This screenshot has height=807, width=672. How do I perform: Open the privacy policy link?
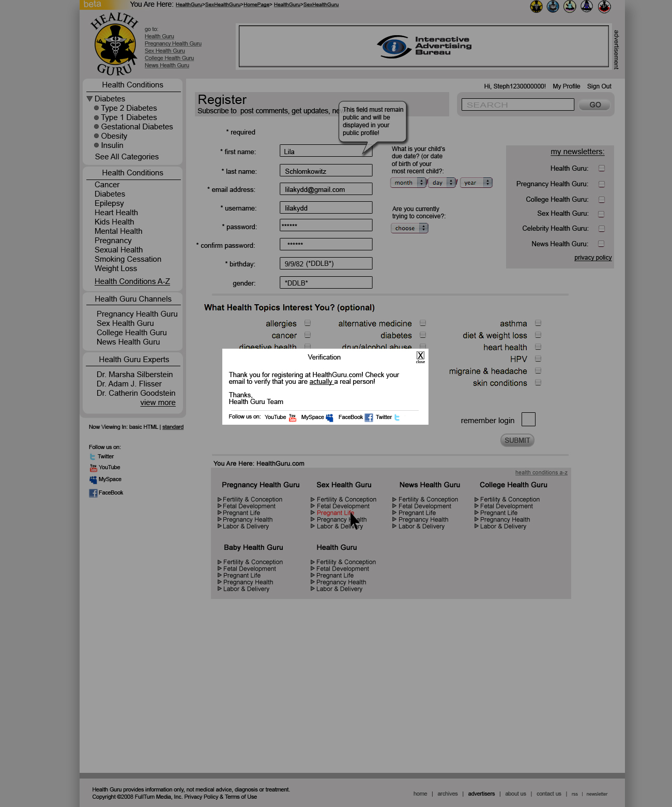click(593, 258)
